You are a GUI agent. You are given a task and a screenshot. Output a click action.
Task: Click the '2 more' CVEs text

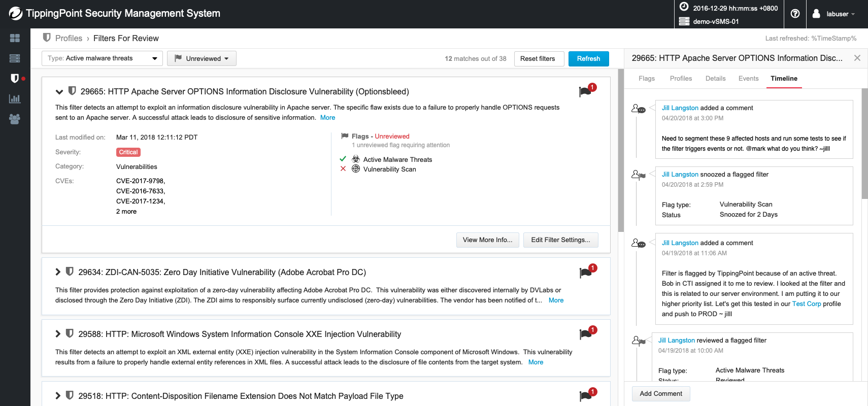coord(126,212)
